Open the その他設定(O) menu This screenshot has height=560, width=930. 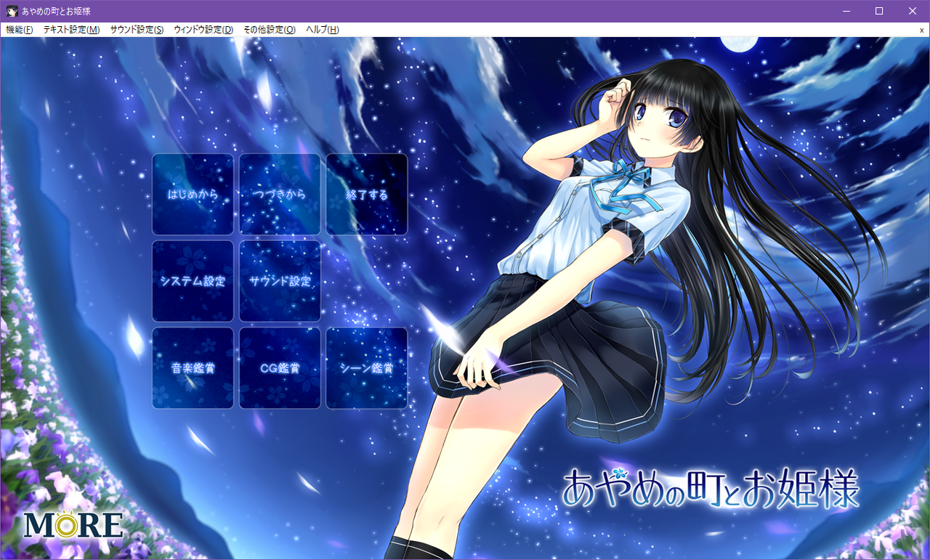[x=270, y=30]
